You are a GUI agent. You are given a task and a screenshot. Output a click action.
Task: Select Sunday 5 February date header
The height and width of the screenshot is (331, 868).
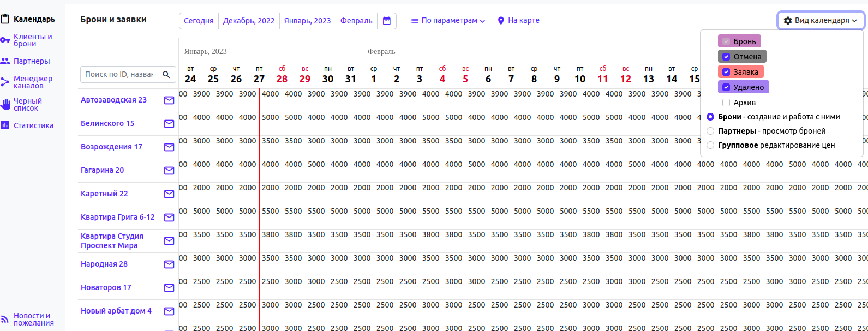pyautogui.click(x=465, y=75)
